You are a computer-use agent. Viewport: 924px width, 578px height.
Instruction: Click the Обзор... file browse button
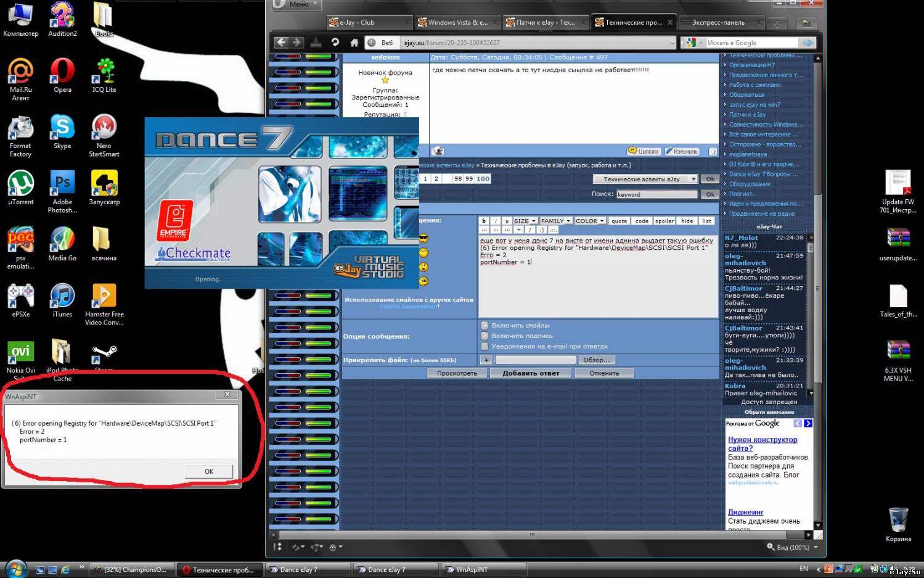(596, 360)
